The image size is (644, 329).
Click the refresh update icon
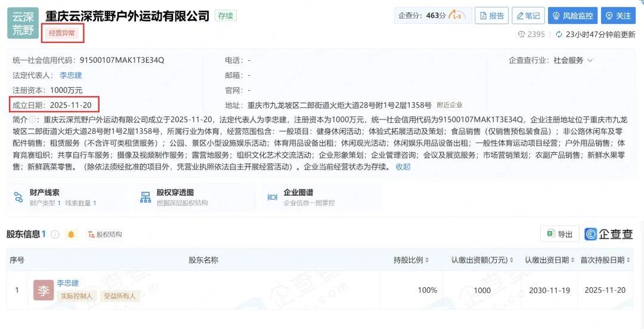pyautogui.click(x=559, y=35)
